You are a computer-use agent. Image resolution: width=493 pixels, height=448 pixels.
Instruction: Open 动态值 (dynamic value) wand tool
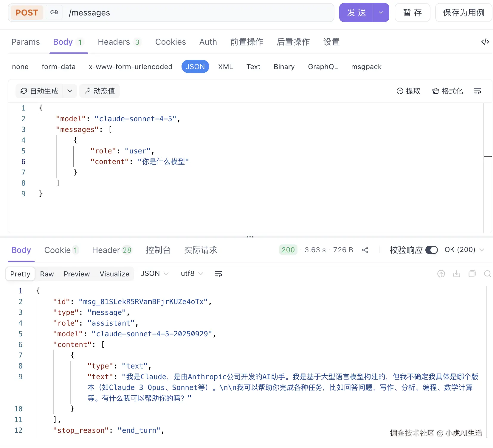coord(100,91)
